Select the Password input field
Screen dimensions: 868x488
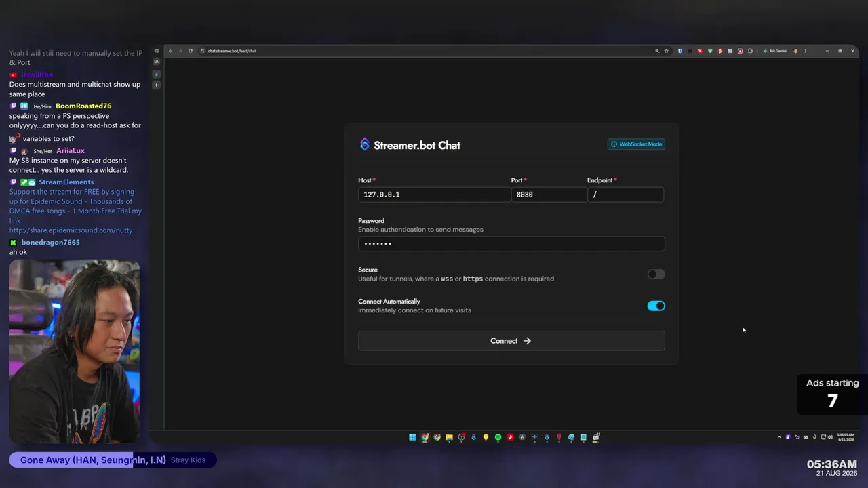(x=511, y=244)
